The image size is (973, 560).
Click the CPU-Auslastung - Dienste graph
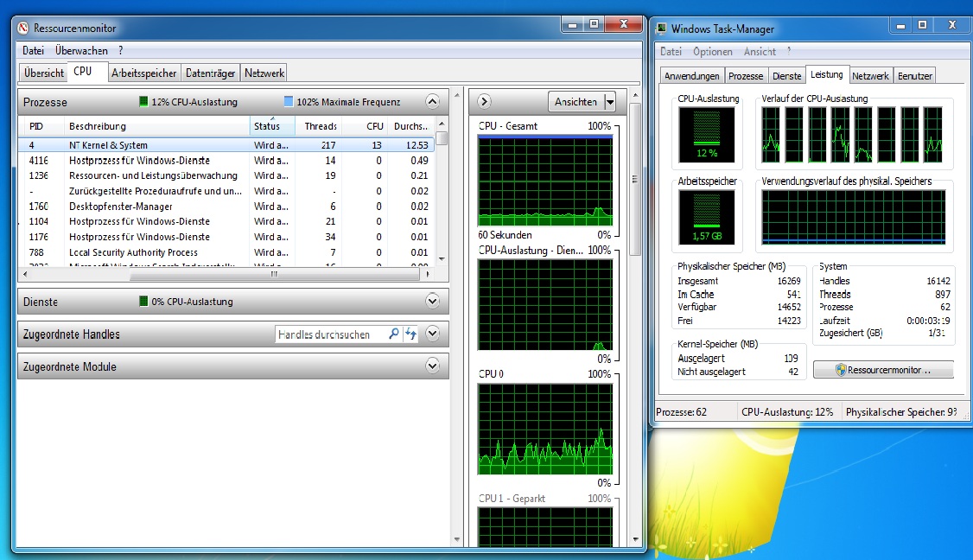tap(545, 305)
